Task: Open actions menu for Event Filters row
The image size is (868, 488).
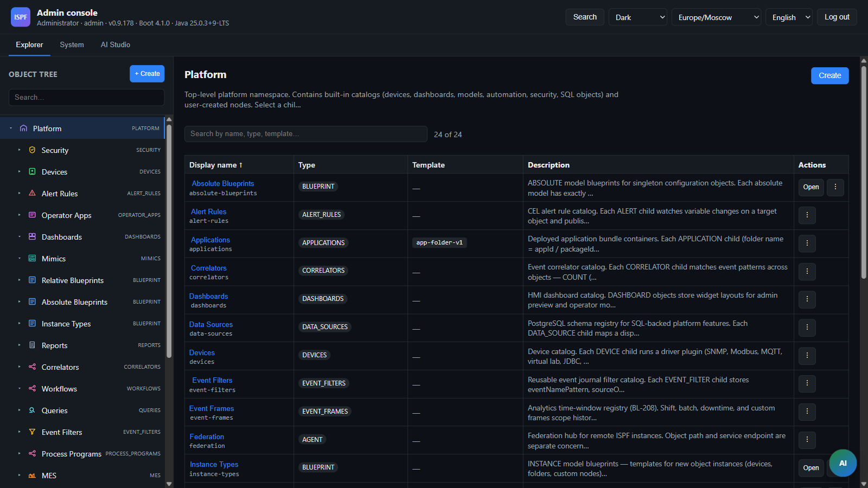Action: click(x=807, y=384)
